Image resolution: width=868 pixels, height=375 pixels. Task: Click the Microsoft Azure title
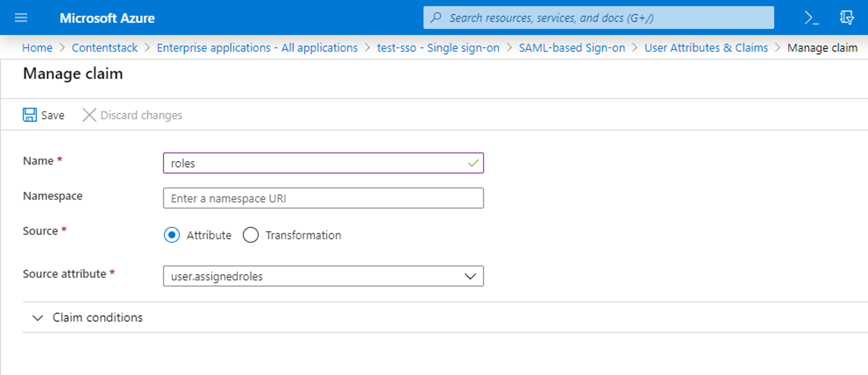pos(107,18)
